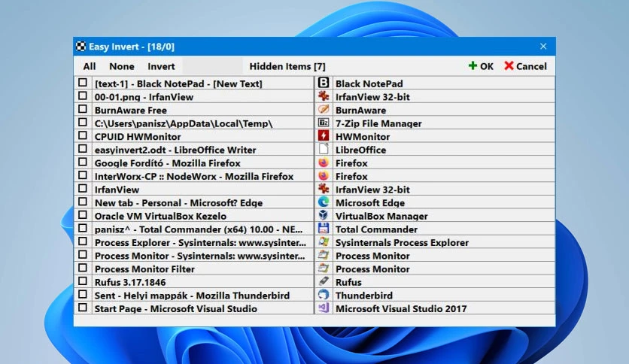Tick the Sent - Helyi mappák Thunderbird checkbox
This screenshot has height=364, width=629.
(83, 294)
